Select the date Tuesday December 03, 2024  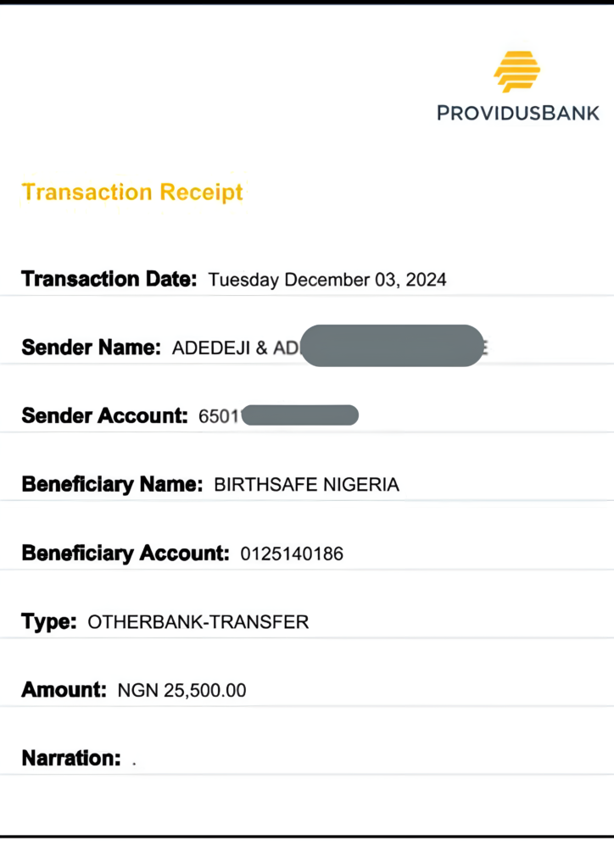327,280
